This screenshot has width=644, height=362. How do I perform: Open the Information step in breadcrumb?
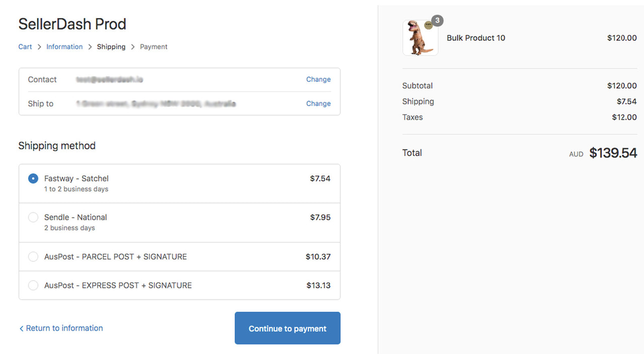(x=64, y=46)
